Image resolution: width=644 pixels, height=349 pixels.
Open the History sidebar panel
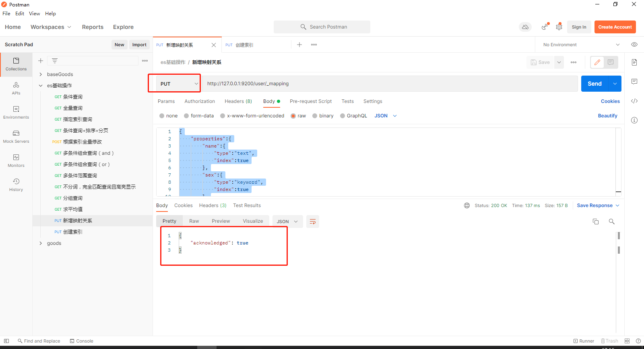coord(16,185)
